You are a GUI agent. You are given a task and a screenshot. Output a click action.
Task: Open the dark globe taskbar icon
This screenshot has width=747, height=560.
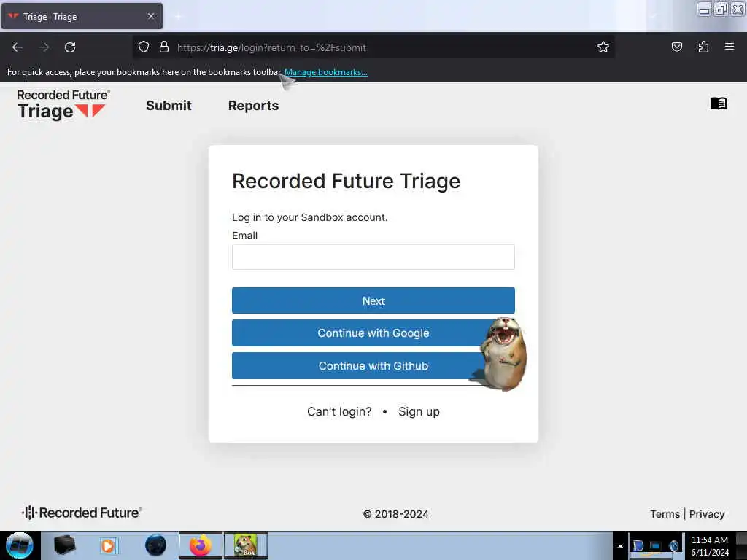pos(156,545)
